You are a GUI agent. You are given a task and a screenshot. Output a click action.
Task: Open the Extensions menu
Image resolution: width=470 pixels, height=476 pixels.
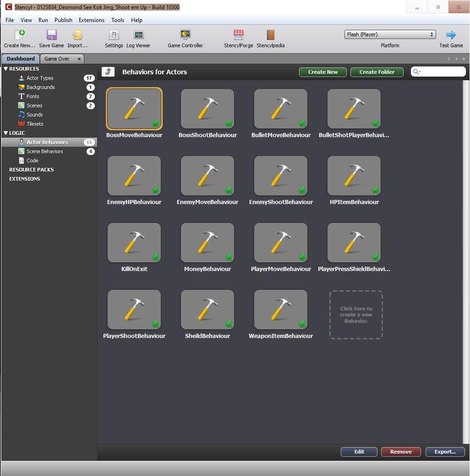coord(92,20)
